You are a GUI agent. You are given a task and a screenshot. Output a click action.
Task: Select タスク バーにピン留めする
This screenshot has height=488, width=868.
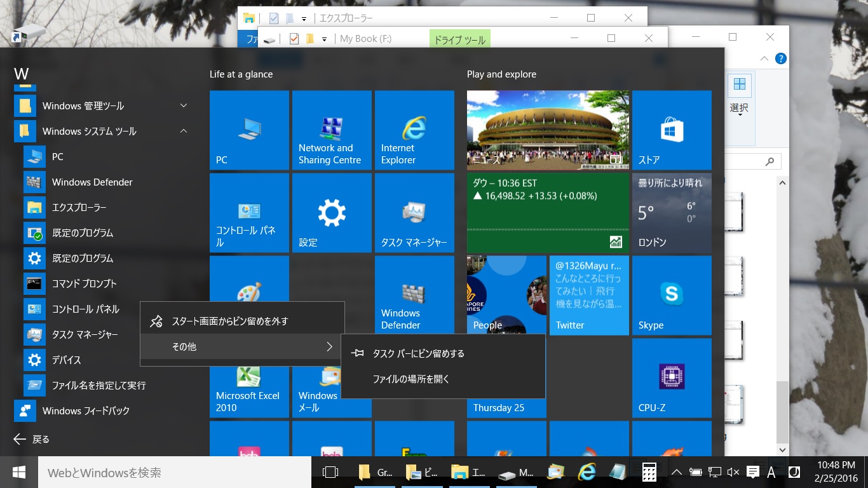coord(443,354)
